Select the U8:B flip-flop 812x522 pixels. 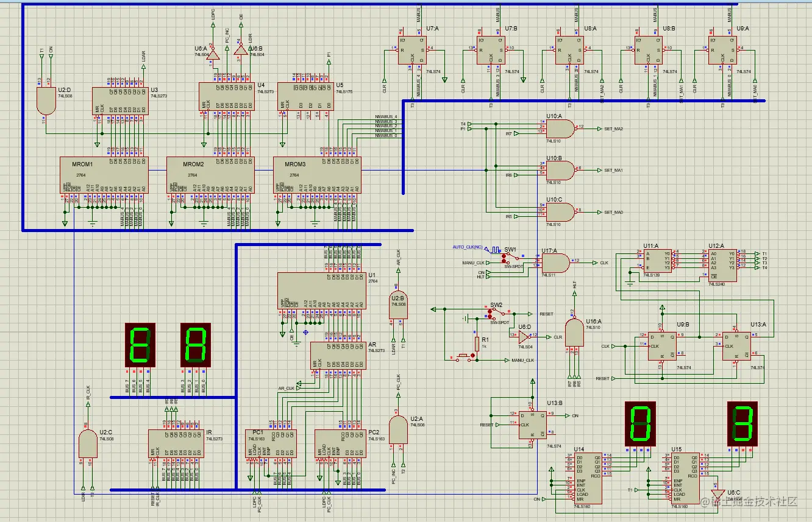(x=649, y=50)
